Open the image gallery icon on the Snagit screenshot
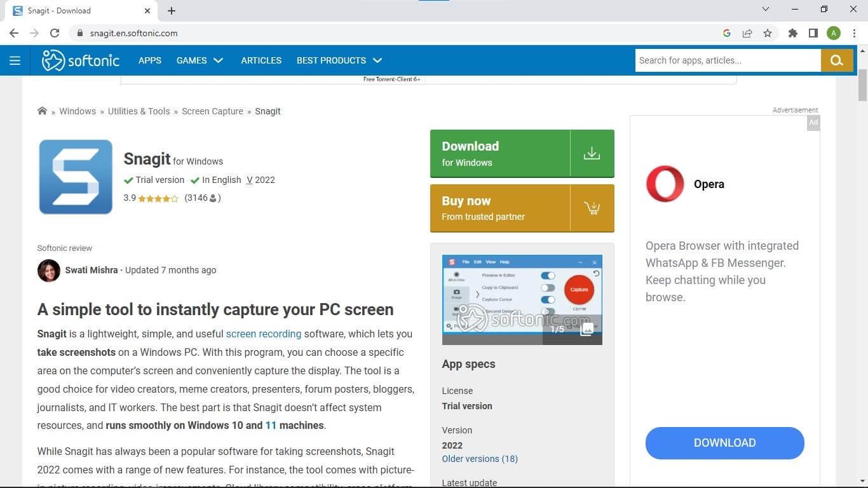 coord(587,329)
